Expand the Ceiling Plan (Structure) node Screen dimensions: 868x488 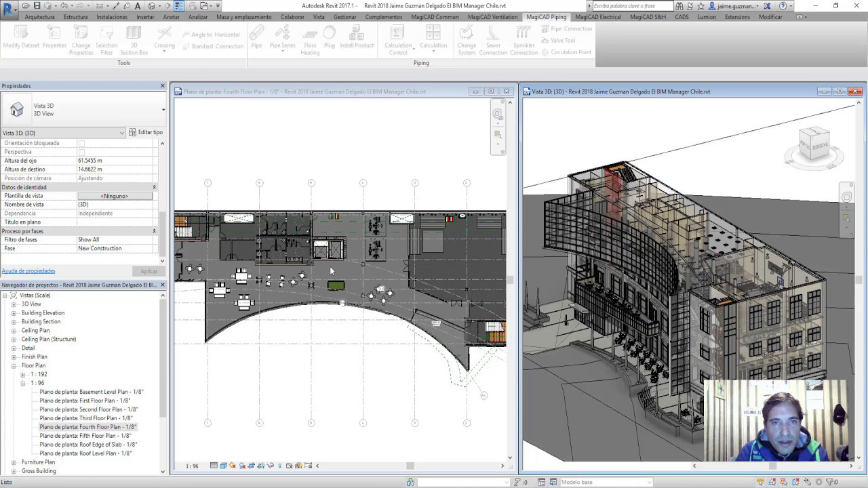coord(14,340)
